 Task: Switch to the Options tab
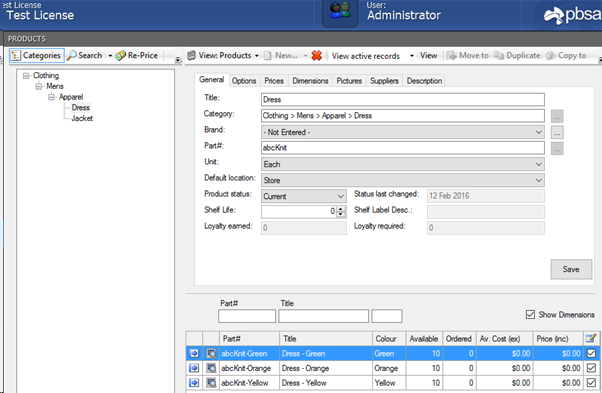click(244, 81)
